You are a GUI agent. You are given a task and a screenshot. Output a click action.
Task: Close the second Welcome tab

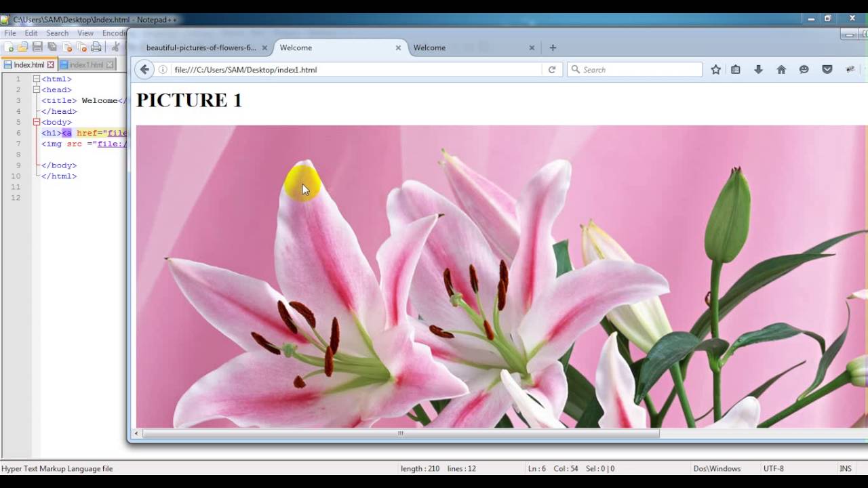[532, 48]
